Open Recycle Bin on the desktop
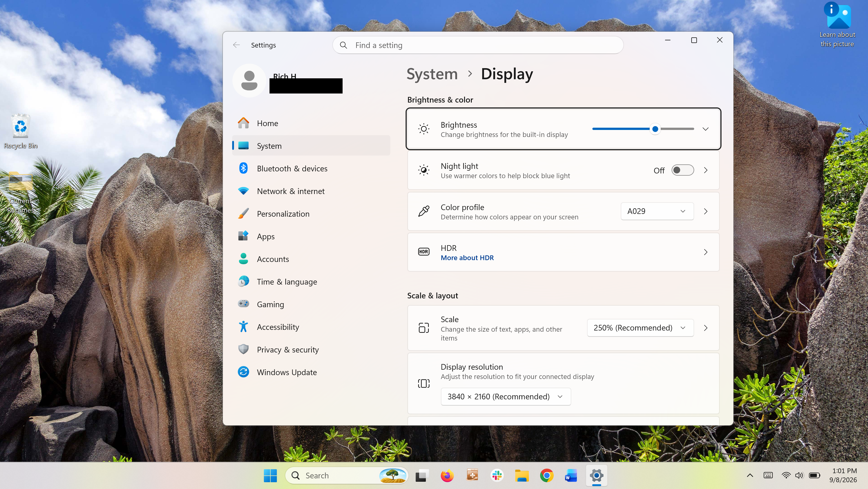 point(20,132)
